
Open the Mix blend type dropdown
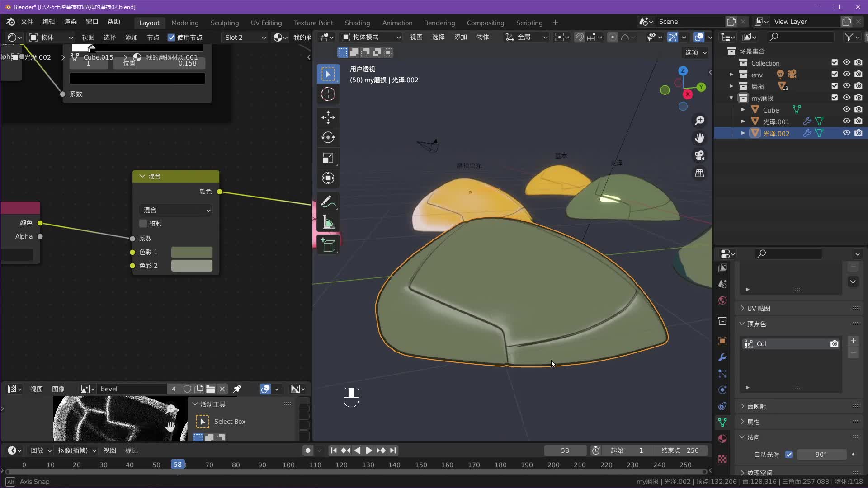(x=176, y=210)
